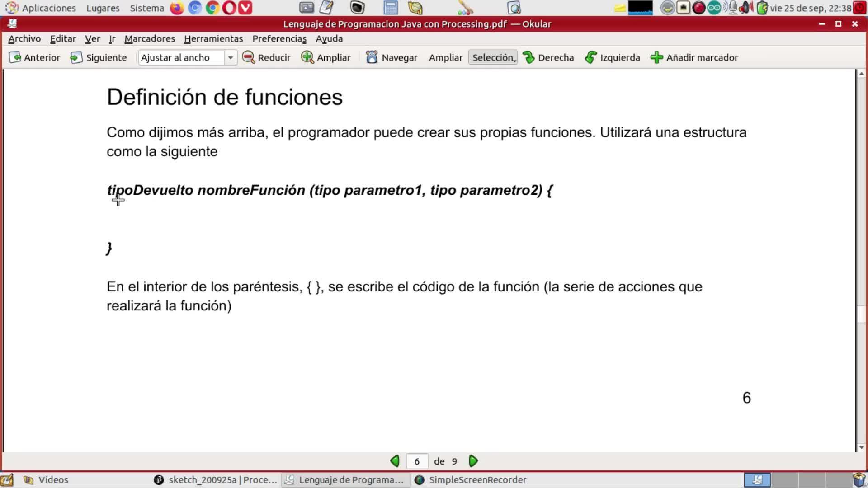Rotate page with Derecha button
The width and height of the screenshot is (868, 488).
click(x=548, y=57)
